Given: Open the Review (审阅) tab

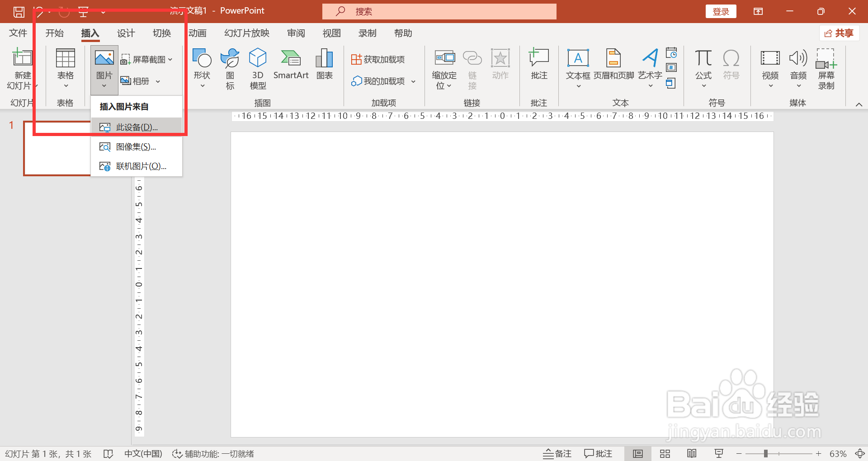Looking at the screenshot, I should [x=296, y=33].
